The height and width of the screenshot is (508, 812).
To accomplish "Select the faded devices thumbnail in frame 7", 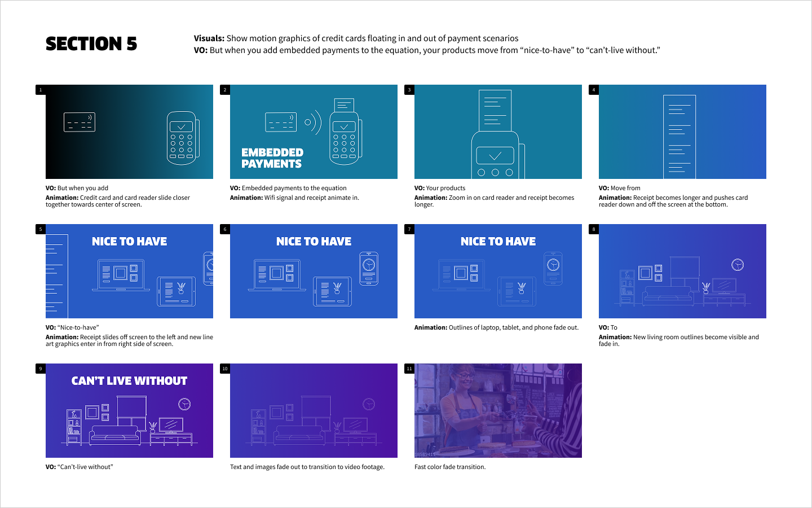I will (x=498, y=271).
